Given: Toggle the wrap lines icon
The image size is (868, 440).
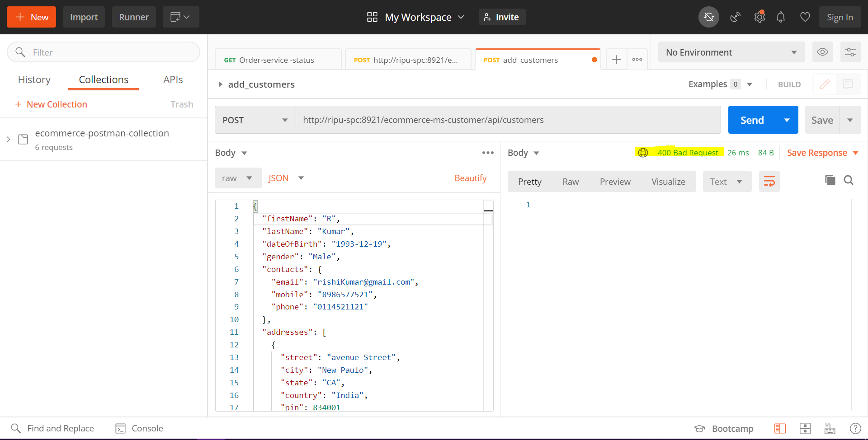Looking at the screenshot, I should (769, 182).
